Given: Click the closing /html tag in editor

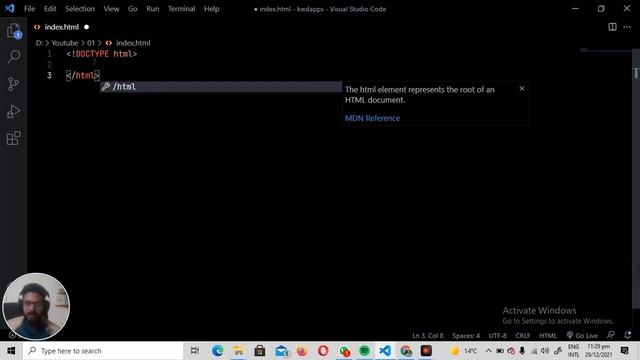Looking at the screenshot, I should point(83,76).
